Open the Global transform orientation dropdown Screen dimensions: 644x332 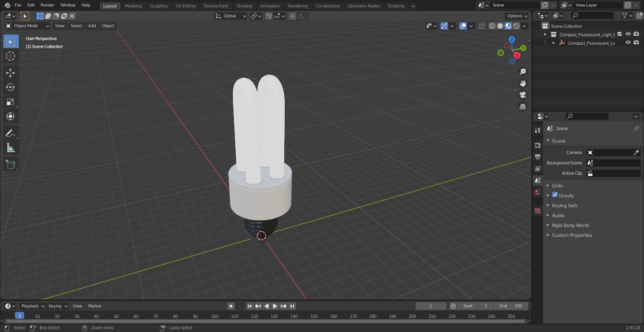231,16
